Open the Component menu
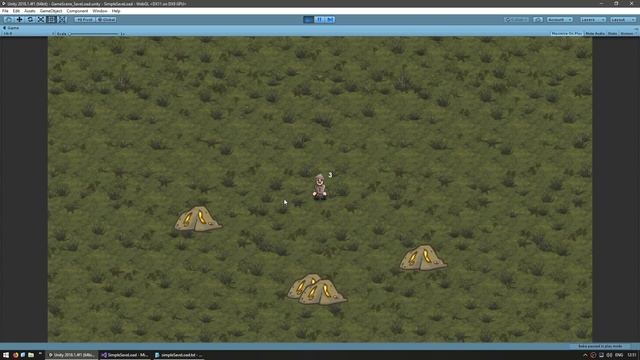The image size is (640, 360). coord(77,11)
